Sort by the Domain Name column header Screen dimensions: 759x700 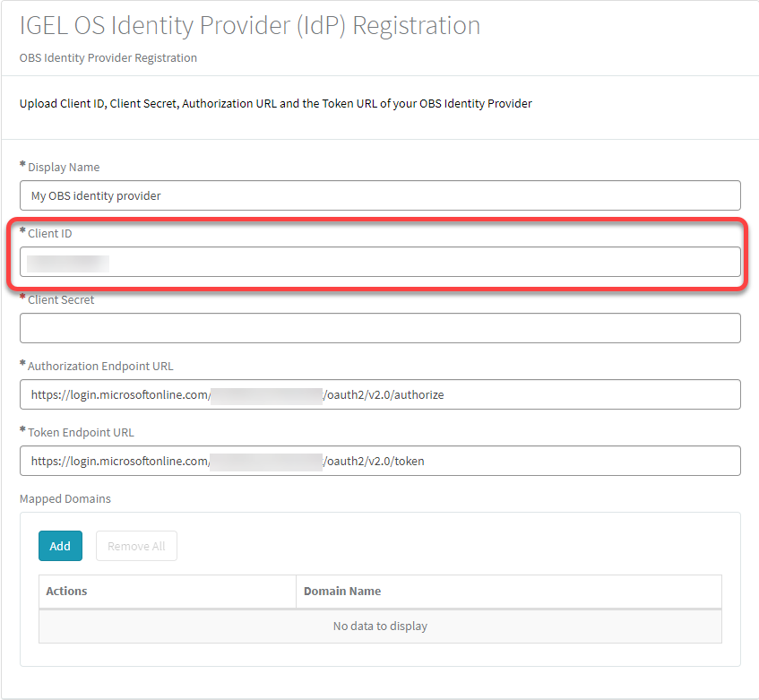(342, 591)
